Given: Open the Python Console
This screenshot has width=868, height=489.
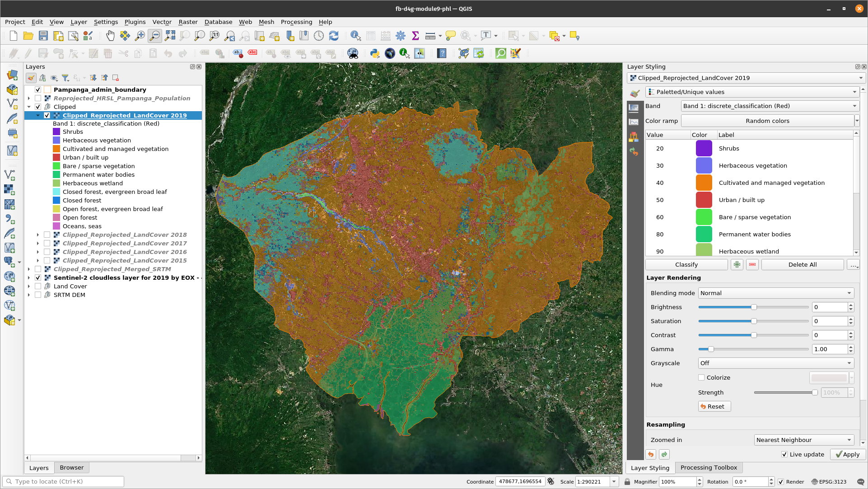Looking at the screenshot, I should [x=374, y=53].
